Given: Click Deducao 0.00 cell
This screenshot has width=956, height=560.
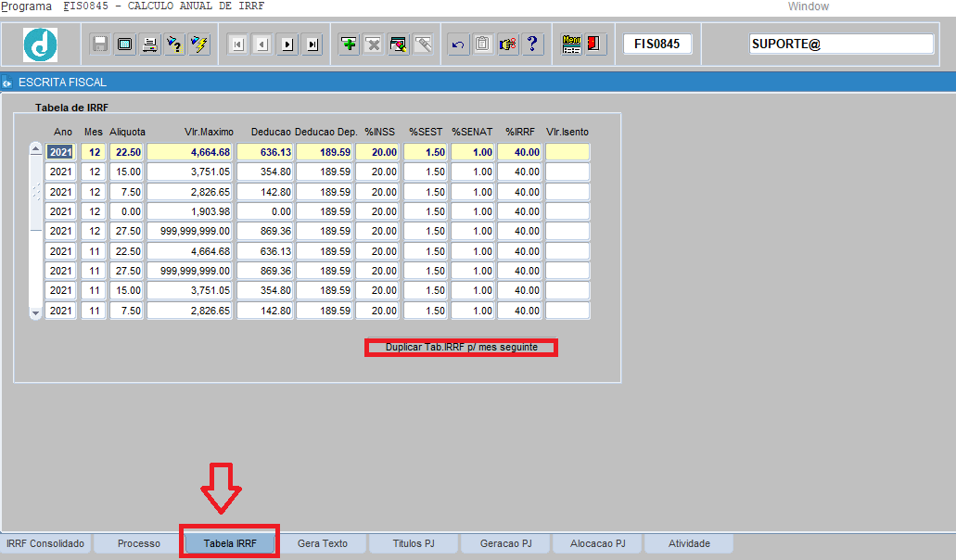Looking at the screenshot, I should pyautogui.click(x=265, y=211).
